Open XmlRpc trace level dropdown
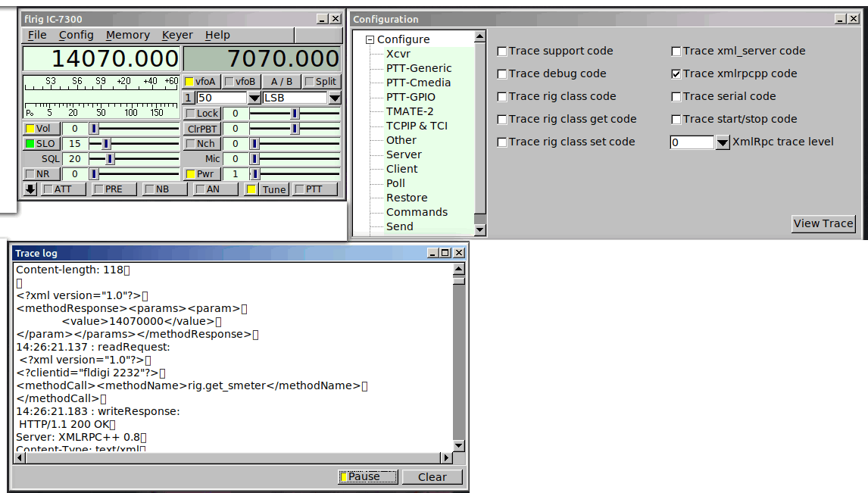 [722, 142]
